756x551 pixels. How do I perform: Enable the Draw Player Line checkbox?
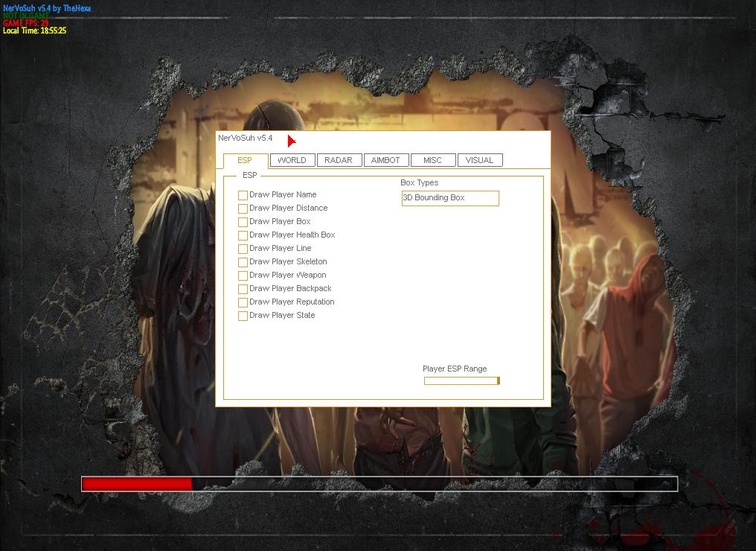tap(243, 249)
